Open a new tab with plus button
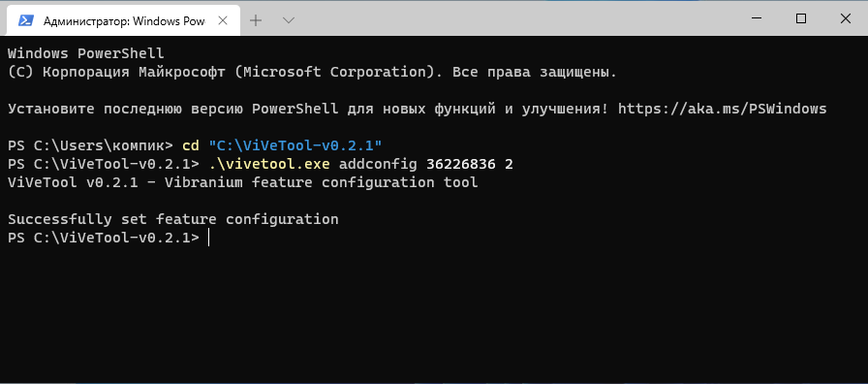The image size is (868, 384). click(255, 20)
